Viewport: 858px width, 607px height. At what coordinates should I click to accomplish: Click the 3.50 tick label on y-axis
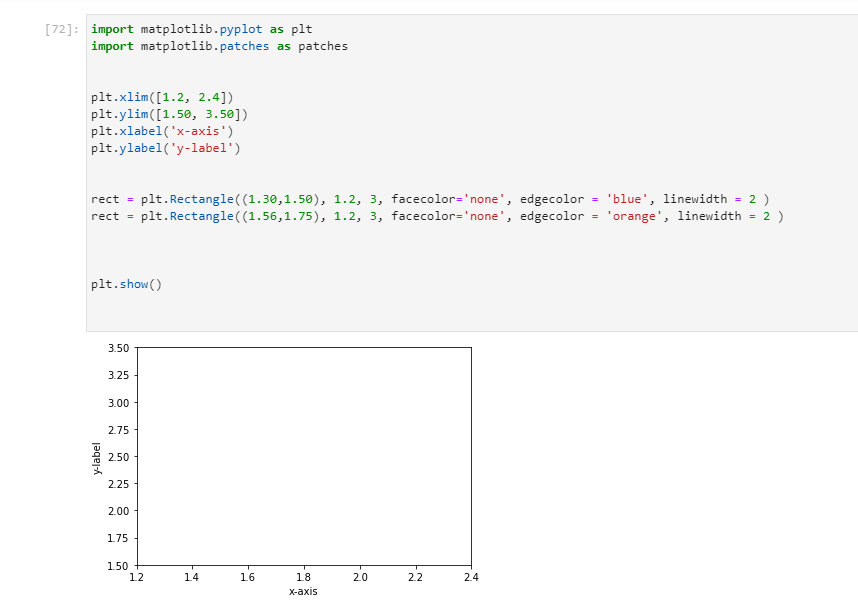click(x=118, y=348)
